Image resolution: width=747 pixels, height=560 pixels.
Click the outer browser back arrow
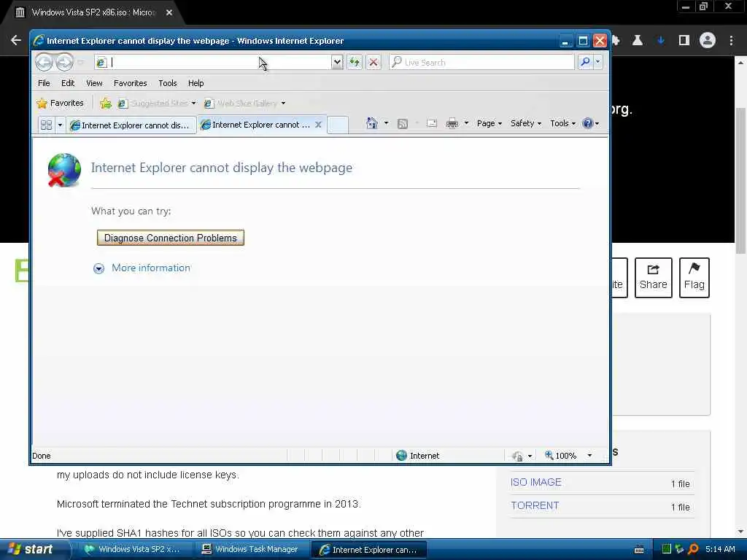coord(16,41)
